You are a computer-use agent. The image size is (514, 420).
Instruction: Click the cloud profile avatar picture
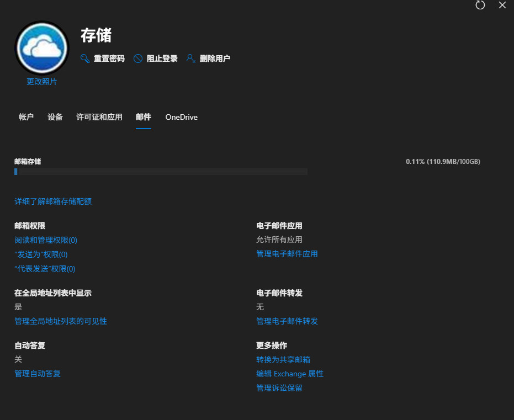[x=42, y=49]
